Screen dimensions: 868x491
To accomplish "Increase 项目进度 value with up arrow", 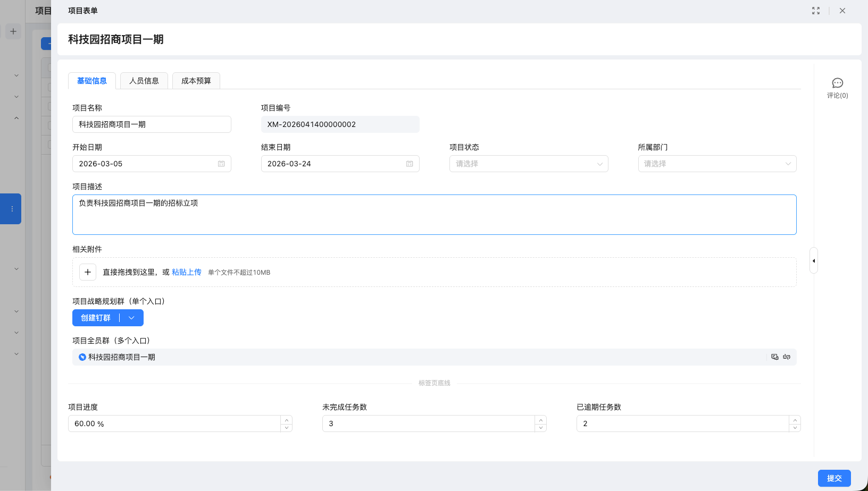I will (287, 420).
